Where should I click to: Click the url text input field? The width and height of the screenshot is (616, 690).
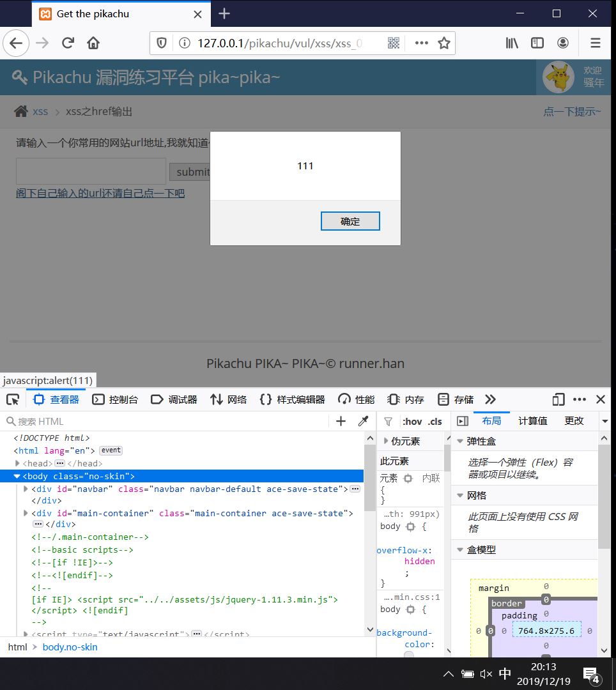(91, 171)
